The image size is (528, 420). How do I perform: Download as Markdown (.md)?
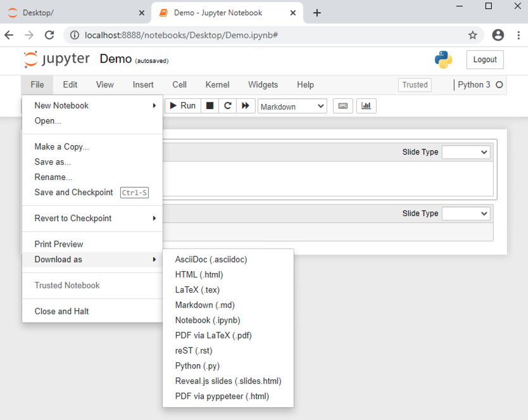(228, 305)
